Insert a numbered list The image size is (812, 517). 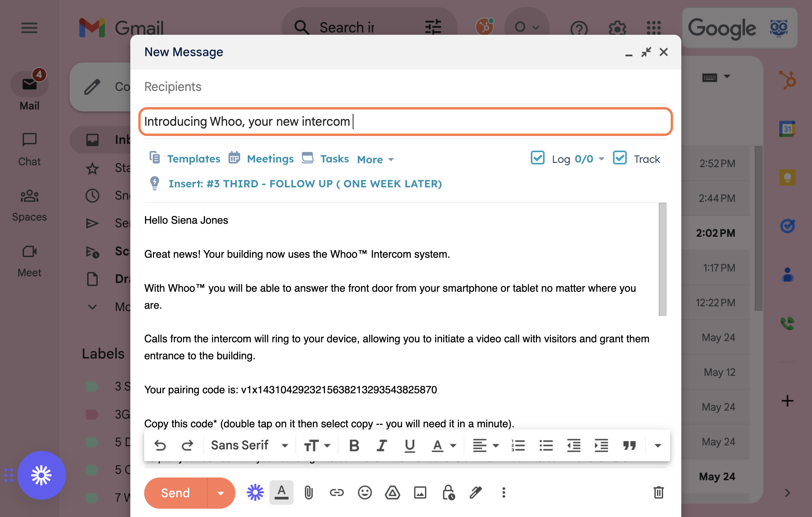518,445
